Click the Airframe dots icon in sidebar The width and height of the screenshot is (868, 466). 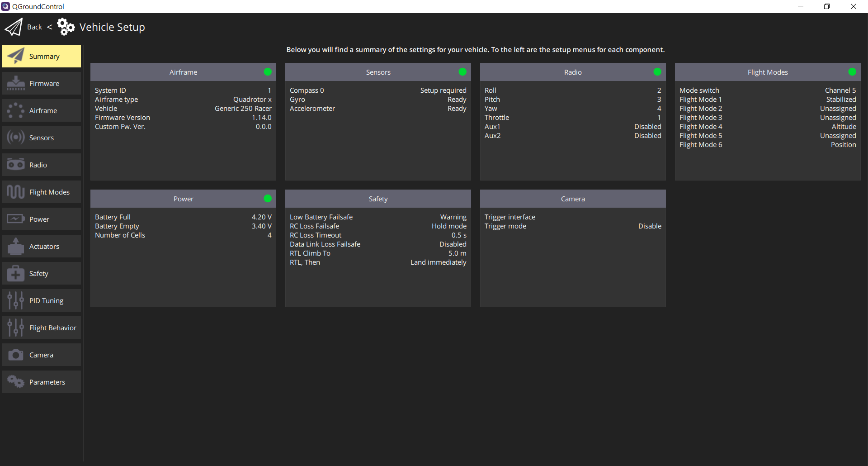click(x=16, y=110)
